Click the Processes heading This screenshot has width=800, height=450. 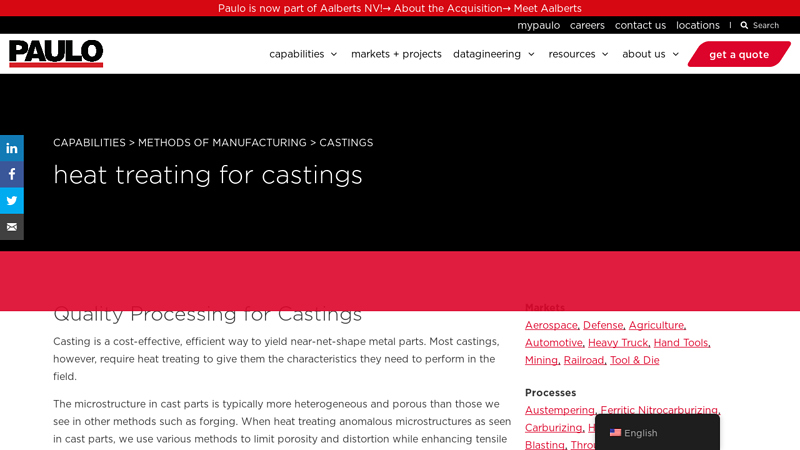tap(551, 393)
